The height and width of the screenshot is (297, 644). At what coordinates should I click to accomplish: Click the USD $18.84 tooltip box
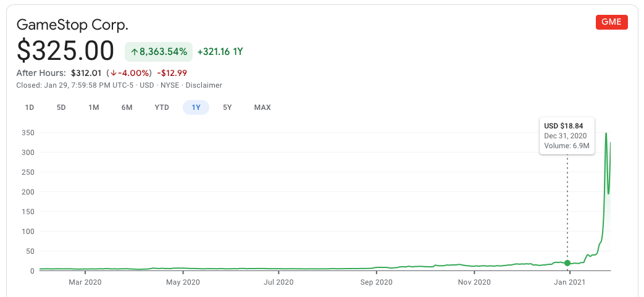(567, 136)
